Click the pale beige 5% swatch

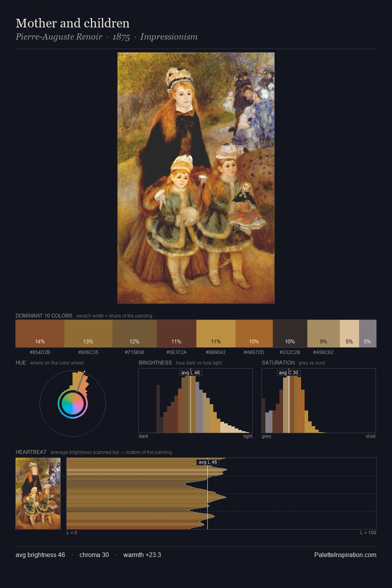coord(349,334)
